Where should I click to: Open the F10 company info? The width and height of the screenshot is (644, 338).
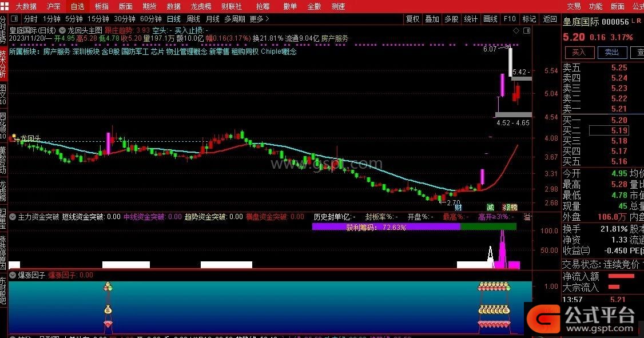[510, 19]
